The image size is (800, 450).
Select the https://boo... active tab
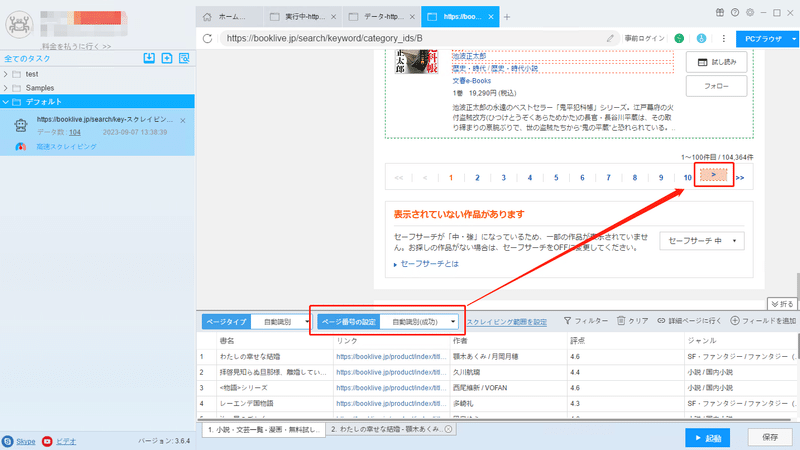(x=460, y=17)
